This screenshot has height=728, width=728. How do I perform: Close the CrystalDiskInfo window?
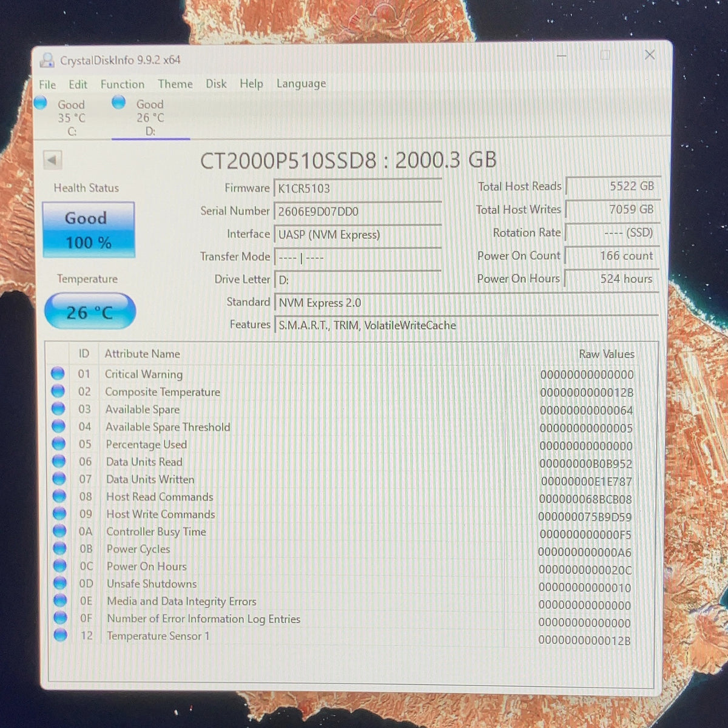(x=650, y=55)
